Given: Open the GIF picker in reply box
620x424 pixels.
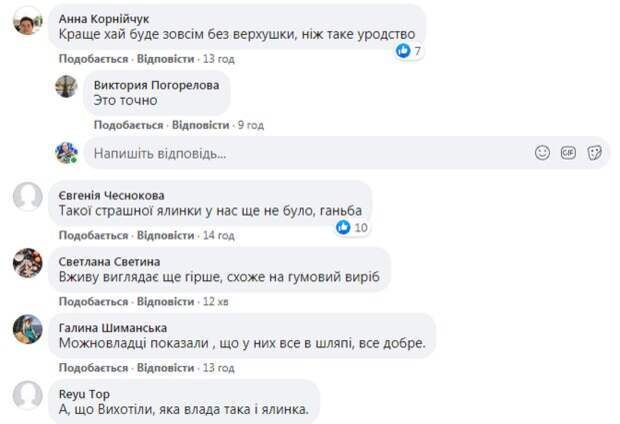Looking at the screenshot, I should [568, 153].
